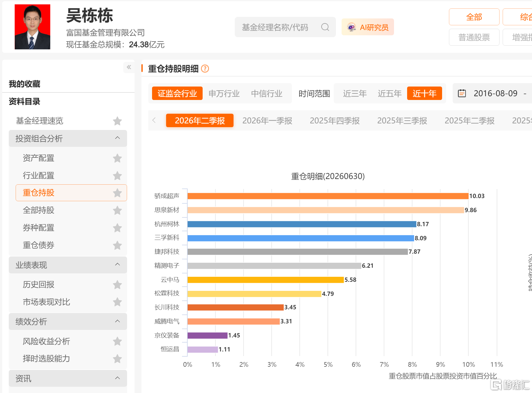Click fund manager 吴栋栋 photo
Image resolution: width=532 pixels, height=393 pixels.
32,27
